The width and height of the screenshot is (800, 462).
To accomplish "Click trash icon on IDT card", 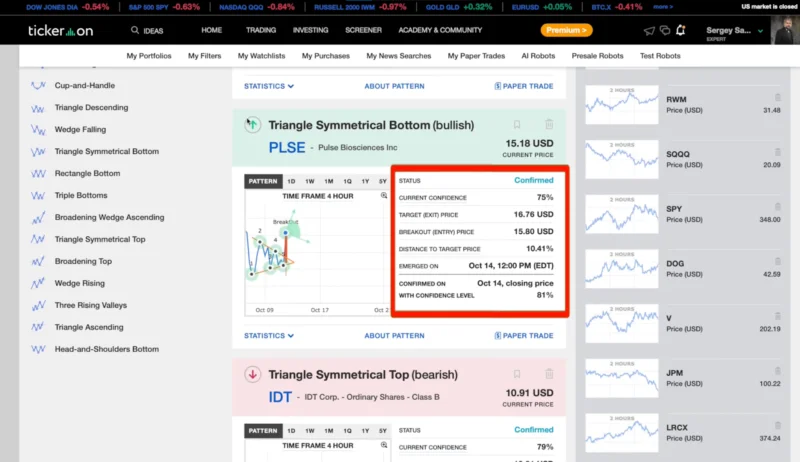I will 549,374.
